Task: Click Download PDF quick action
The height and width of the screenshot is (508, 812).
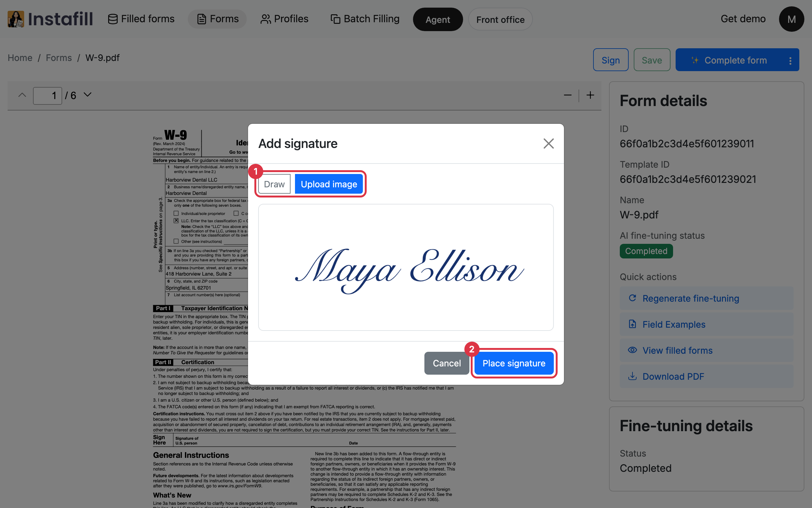Action: tap(706, 376)
